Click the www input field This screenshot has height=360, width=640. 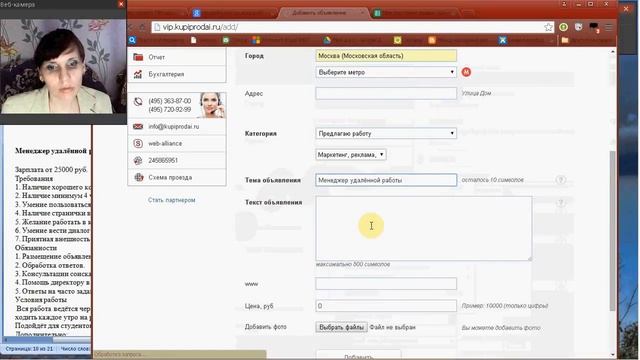(386, 284)
